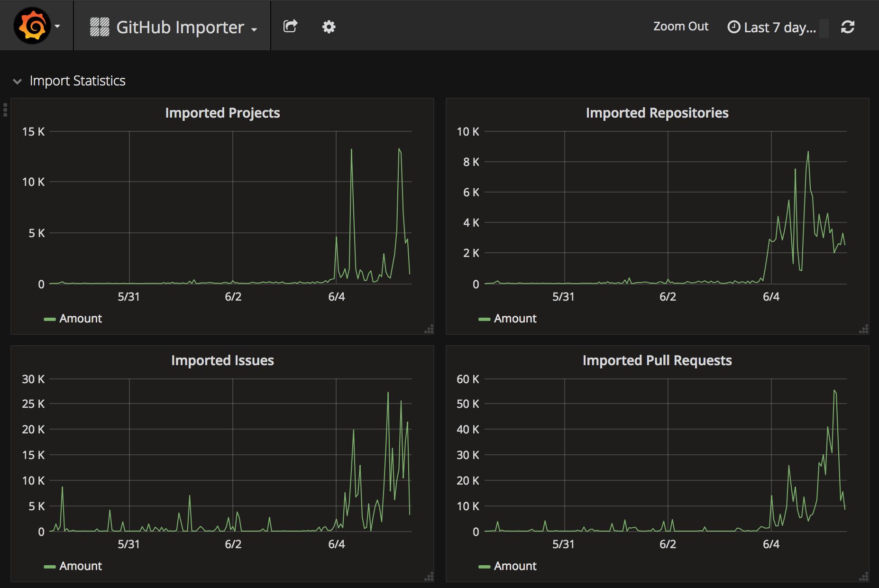The height and width of the screenshot is (588, 879).
Task: Click Amount color swatch in Pull Requests legend
Action: click(484, 567)
